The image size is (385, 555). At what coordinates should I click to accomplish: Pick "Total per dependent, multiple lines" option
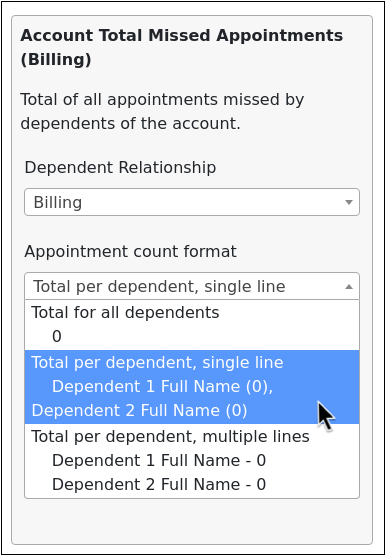[192, 461]
